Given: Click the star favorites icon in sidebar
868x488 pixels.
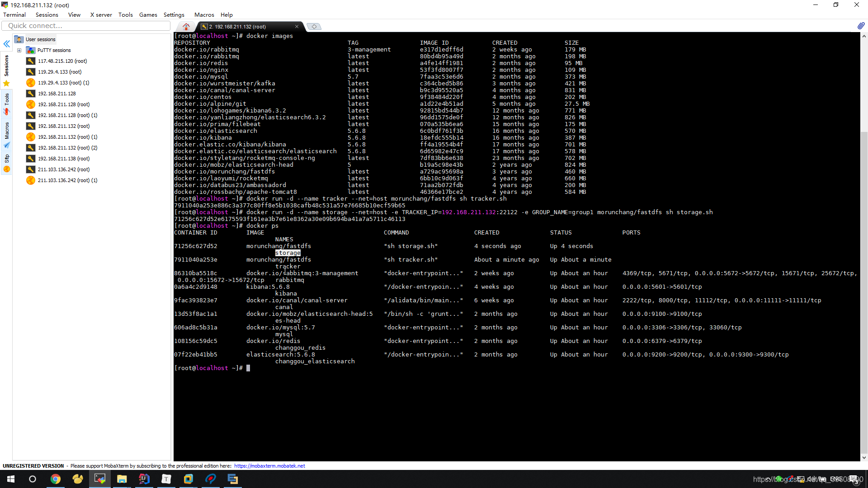Looking at the screenshot, I should (x=6, y=83).
